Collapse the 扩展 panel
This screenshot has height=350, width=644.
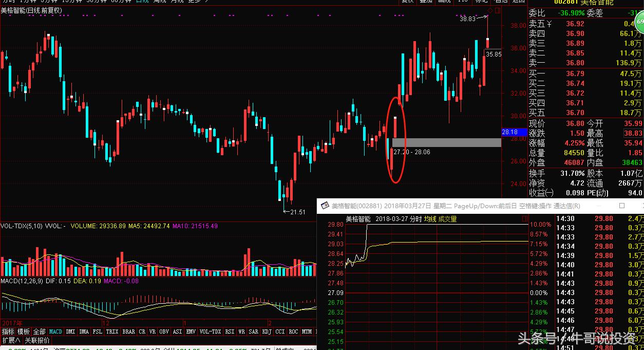point(11,340)
